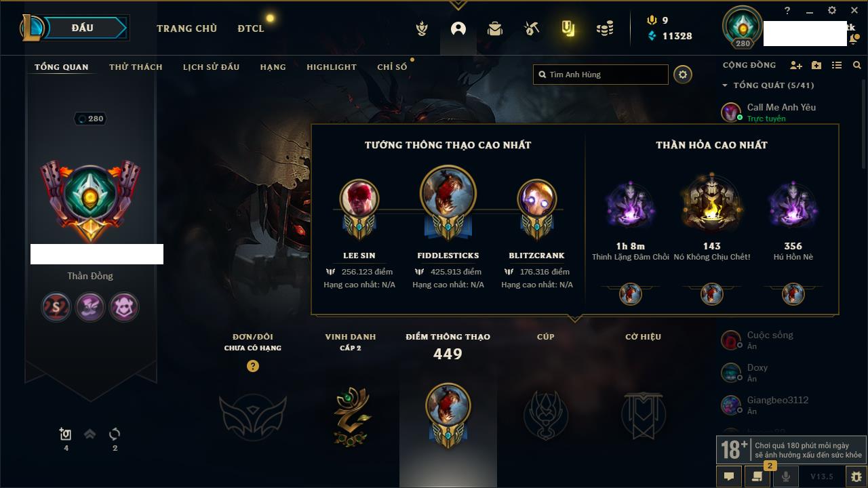Go to TRANG CHỦ home page
This screenshot has height=488, width=868.
point(186,28)
